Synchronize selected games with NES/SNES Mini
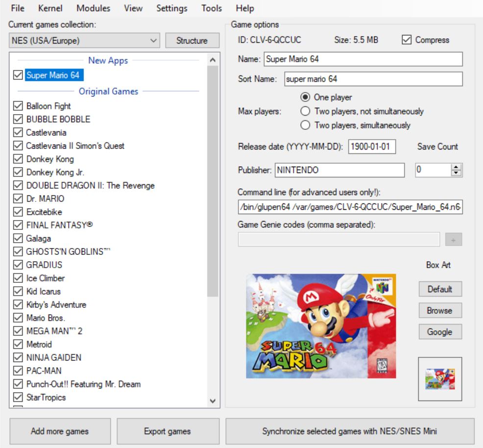 [x=350, y=431]
